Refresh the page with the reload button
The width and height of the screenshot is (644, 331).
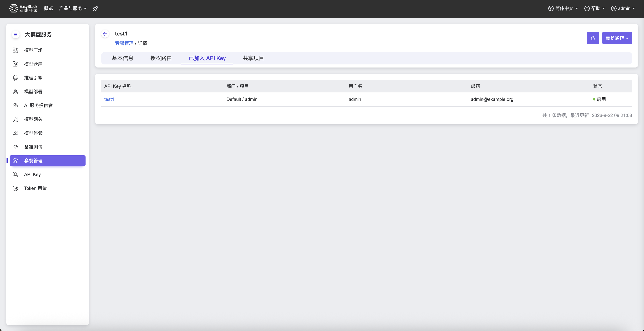pos(593,38)
